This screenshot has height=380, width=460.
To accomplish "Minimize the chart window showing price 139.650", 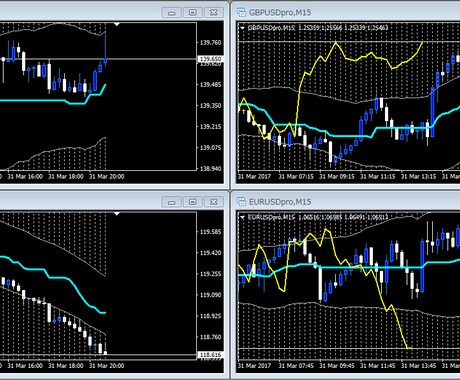I will point(172,13).
